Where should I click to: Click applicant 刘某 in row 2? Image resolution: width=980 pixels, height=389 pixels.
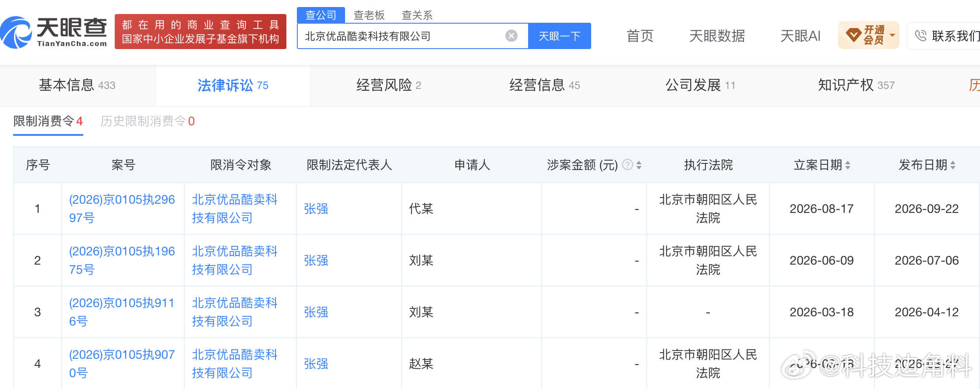point(421,260)
